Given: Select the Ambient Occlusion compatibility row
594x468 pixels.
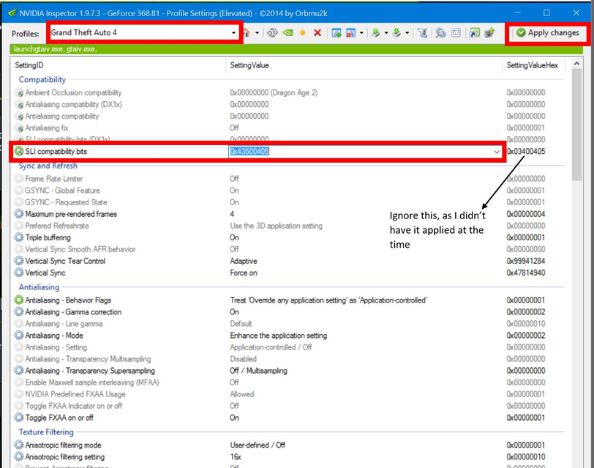Looking at the screenshot, I should coord(288,92).
